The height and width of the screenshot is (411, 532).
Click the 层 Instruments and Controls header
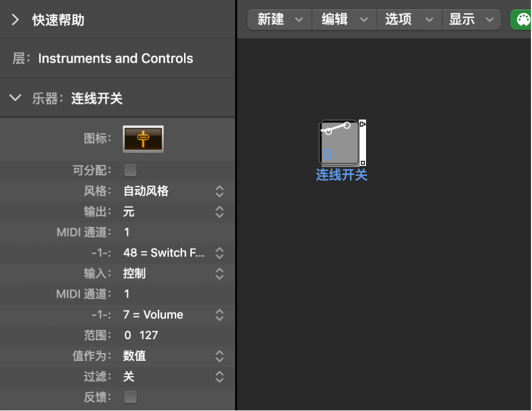click(114, 58)
